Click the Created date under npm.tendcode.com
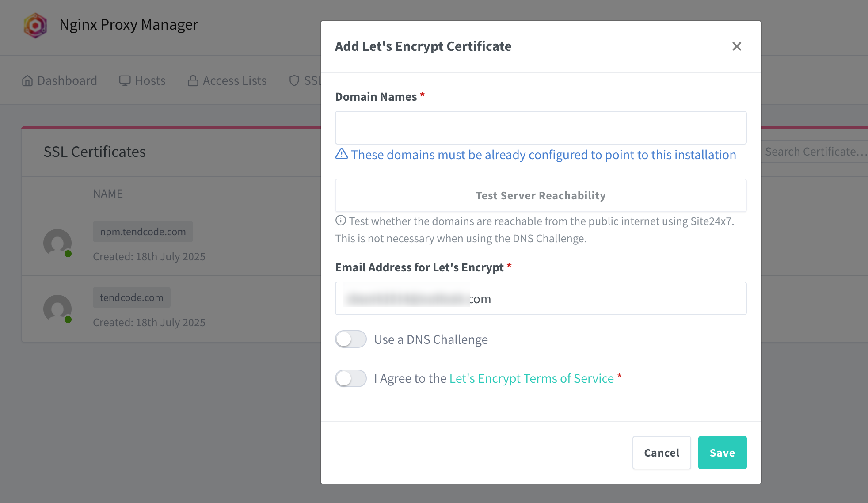 149,257
